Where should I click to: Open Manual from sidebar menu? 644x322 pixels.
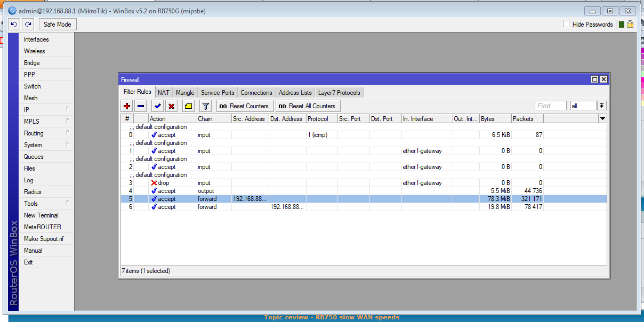[x=47, y=250]
